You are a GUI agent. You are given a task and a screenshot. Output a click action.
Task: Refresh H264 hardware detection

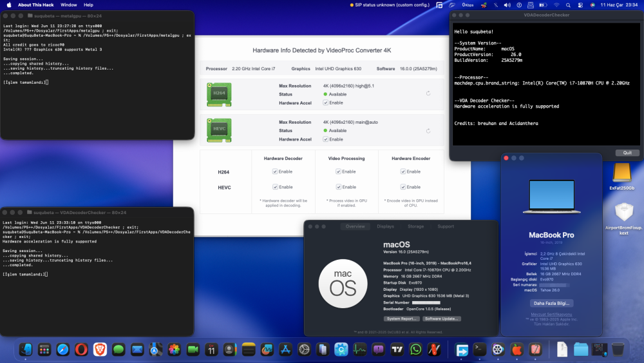[x=428, y=93]
